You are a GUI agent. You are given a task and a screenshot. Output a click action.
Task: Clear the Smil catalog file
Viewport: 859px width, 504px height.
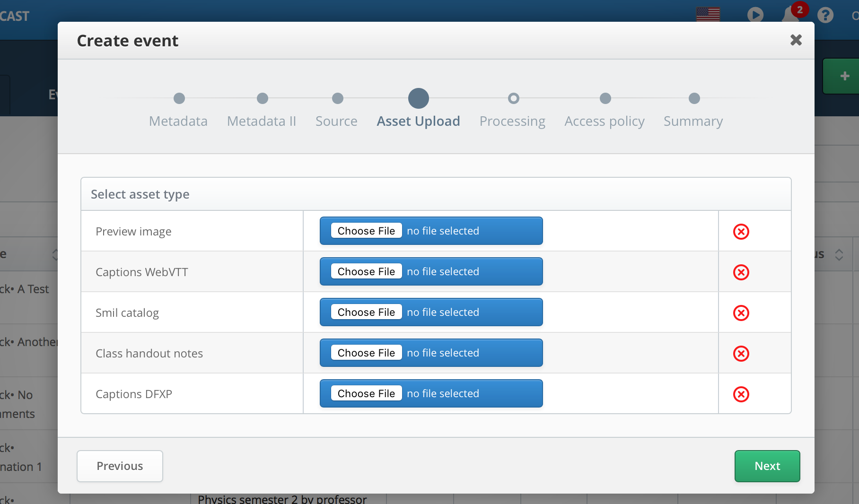pos(741,313)
